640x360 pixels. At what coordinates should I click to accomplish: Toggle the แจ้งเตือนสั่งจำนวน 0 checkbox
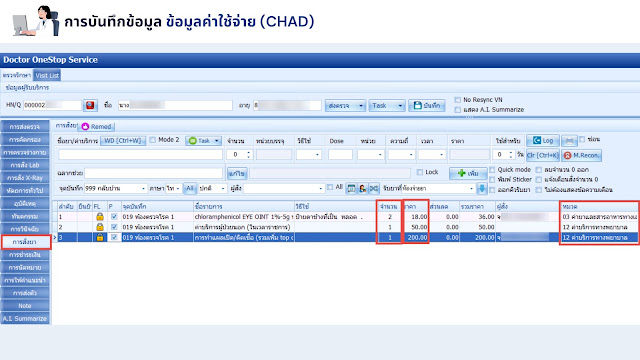tap(539, 179)
